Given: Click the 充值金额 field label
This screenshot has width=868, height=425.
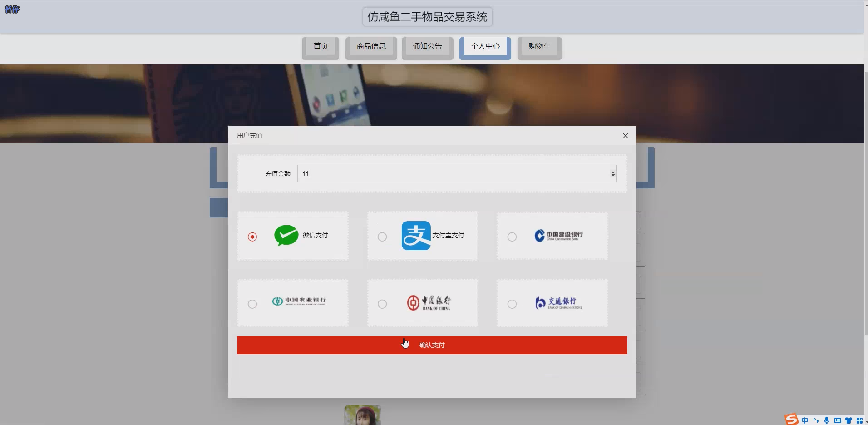Looking at the screenshot, I should 278,173.
